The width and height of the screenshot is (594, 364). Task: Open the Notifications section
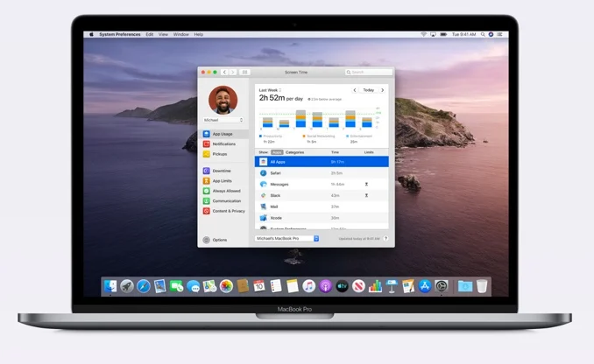(x=224, y=144)
